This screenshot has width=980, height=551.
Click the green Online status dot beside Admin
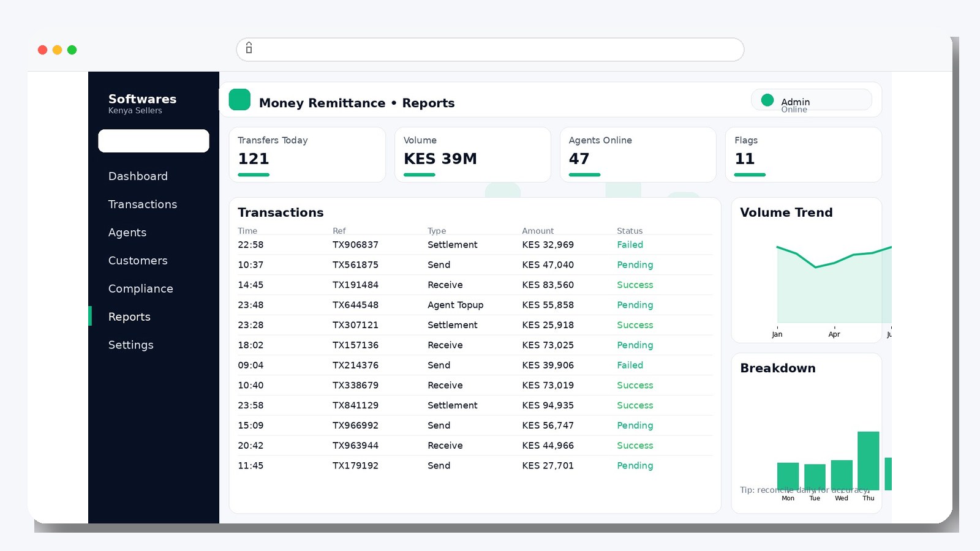click(767, 99)
